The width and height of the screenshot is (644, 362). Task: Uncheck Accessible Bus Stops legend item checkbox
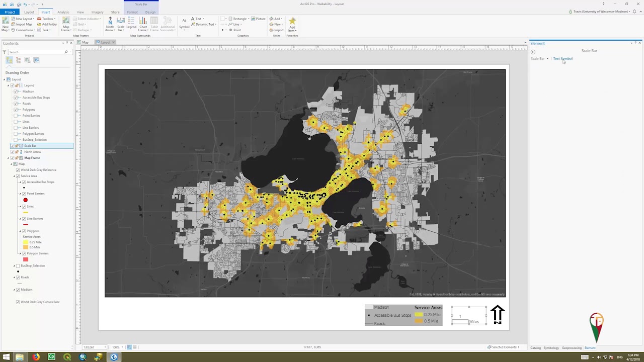pos(16,98)
